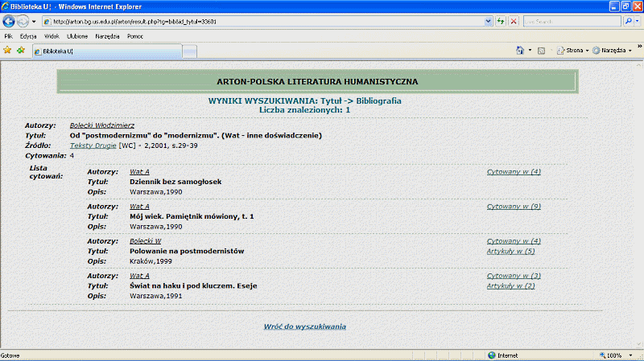Follow the Teksty Drugie source link
The image size is (644, 361).
tap(93, 145)
